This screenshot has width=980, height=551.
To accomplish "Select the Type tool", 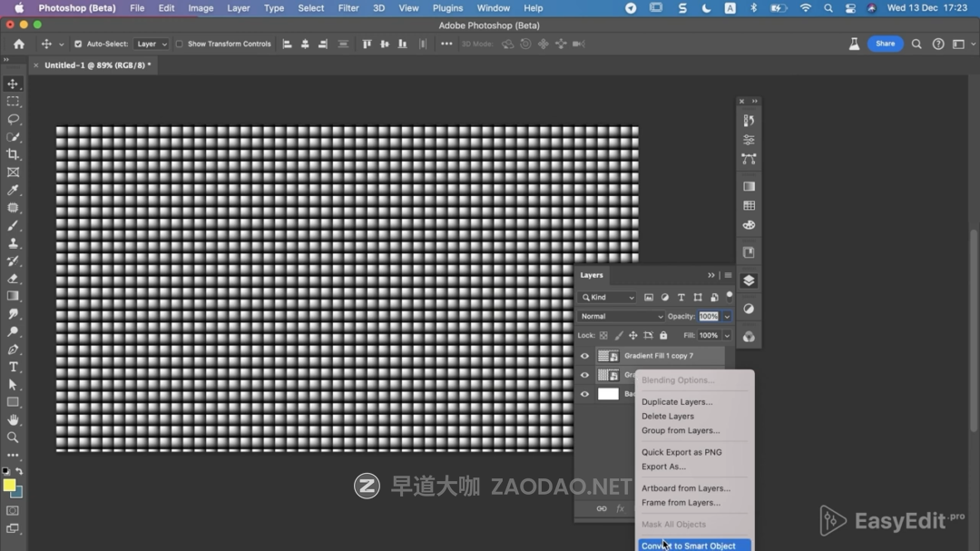I will [13, 367].
